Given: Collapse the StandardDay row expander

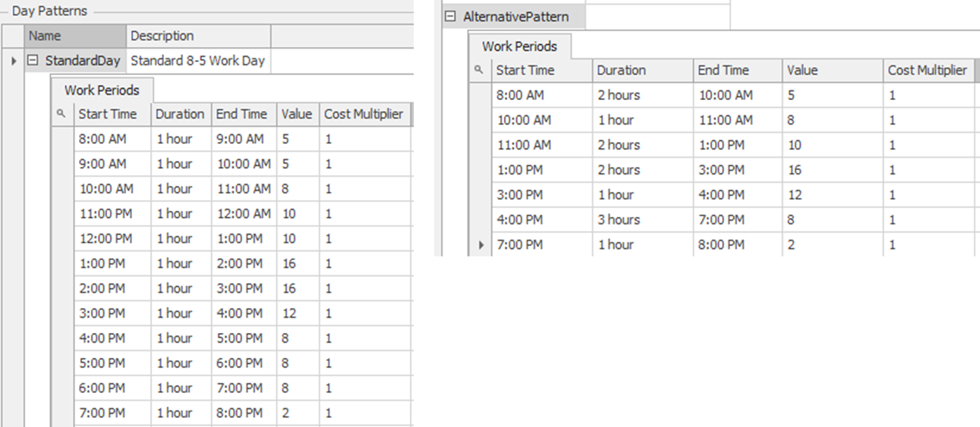Looking at the screenshot, I should click(x=33, y=61).
